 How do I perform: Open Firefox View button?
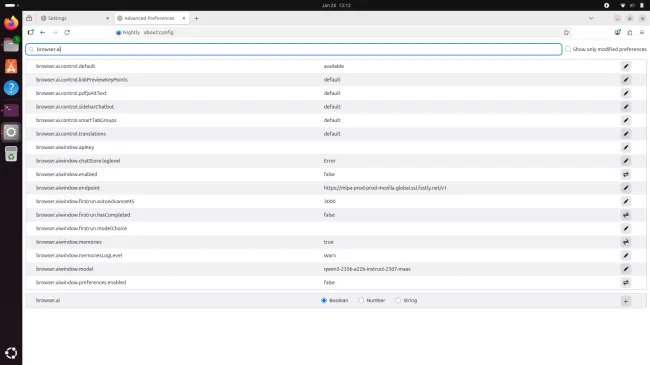pos(29,18)
